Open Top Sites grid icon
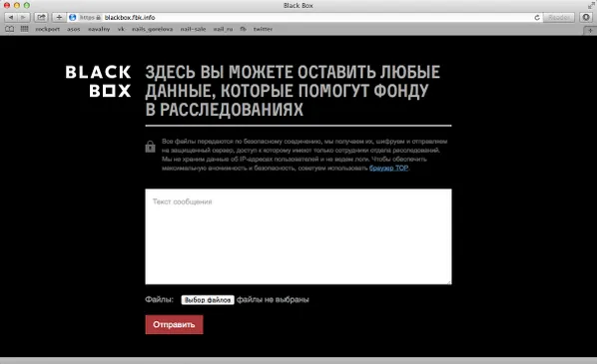Viewport: 597px width, 364px height. tap(24, 29)
